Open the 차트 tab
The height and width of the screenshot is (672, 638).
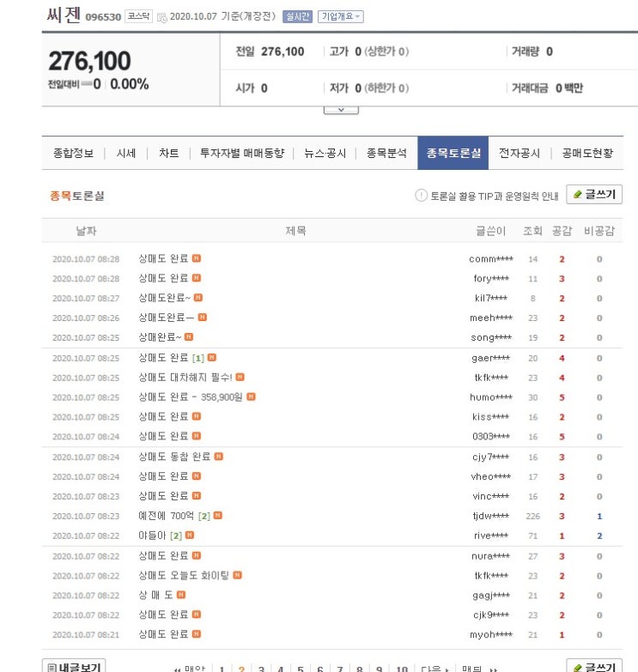coord(168,153)
